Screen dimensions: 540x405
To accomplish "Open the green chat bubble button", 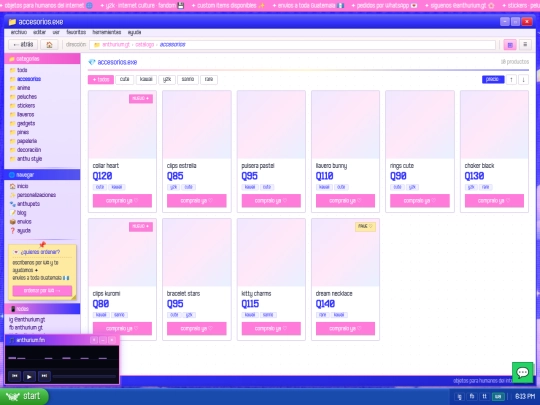I will (522, 372).
